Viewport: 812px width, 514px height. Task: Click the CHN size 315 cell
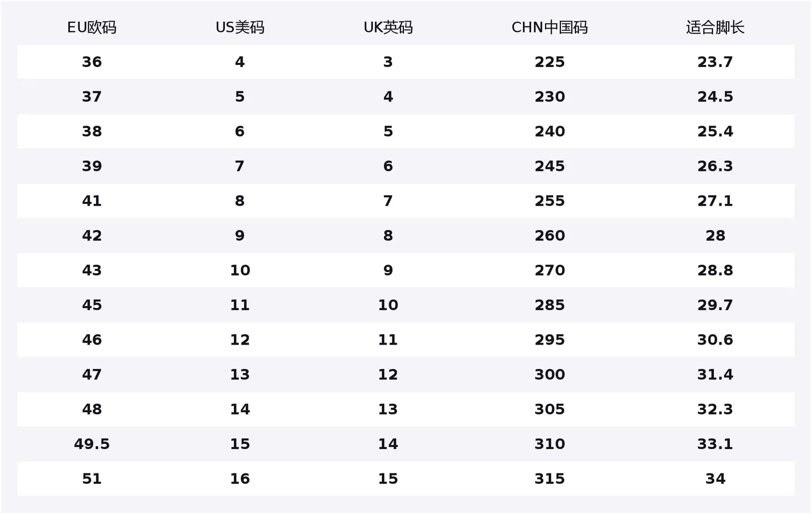click(x=549, y=479)
